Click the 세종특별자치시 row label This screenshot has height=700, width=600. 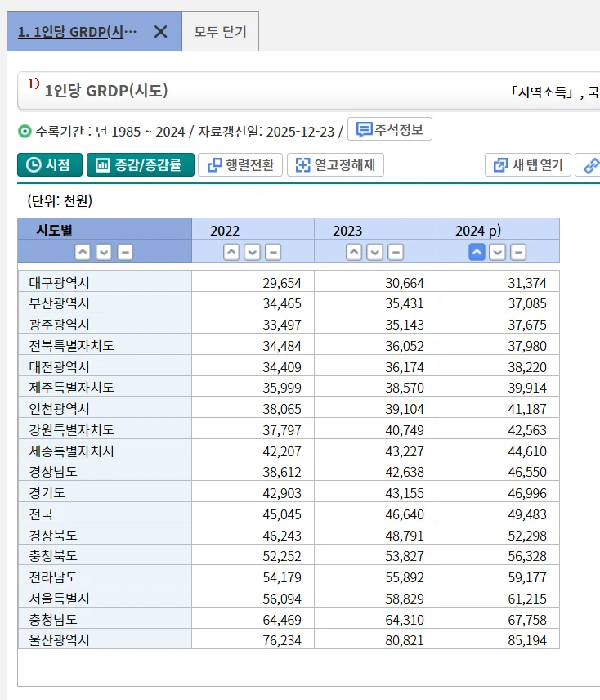(x=71, y=451)
